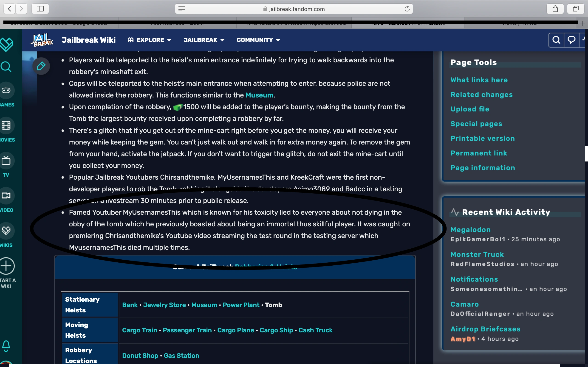
Task: Click the Cargo Train heist link
Action: 139,330
